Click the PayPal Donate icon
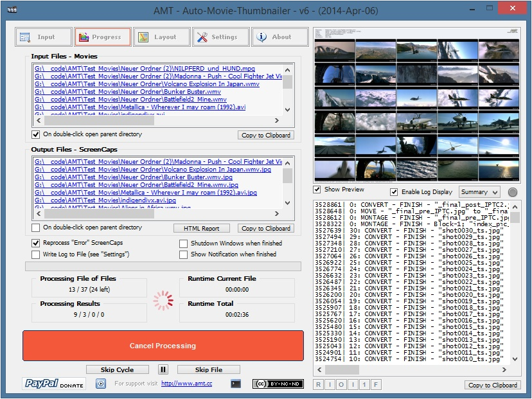532x399 pixels. (55, 384)
